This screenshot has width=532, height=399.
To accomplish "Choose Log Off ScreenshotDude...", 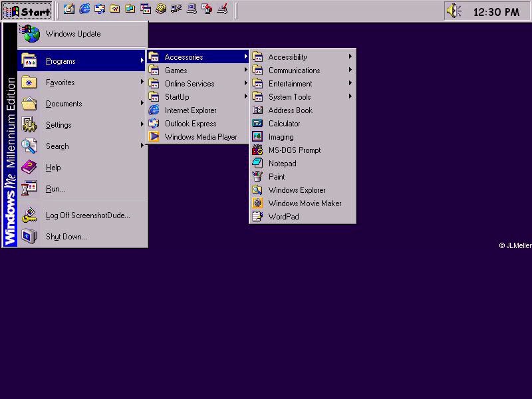I will (82, 215).
